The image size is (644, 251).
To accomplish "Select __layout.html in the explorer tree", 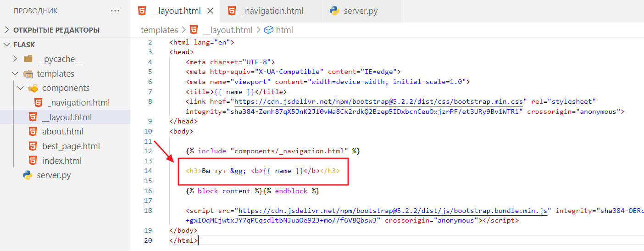I will 67,117.
